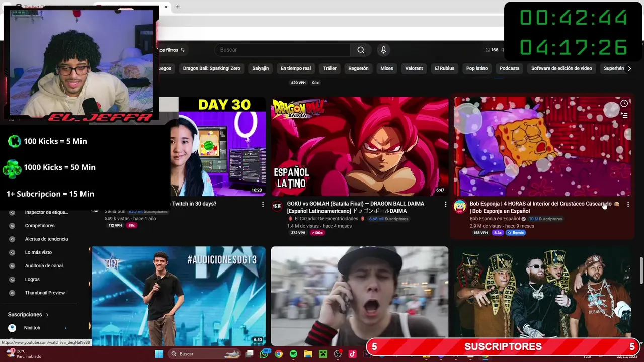This screenshot has width=644, height=362.
Task: Open Google Chrome from the taskbar
Action: click(x=279, y=354)
